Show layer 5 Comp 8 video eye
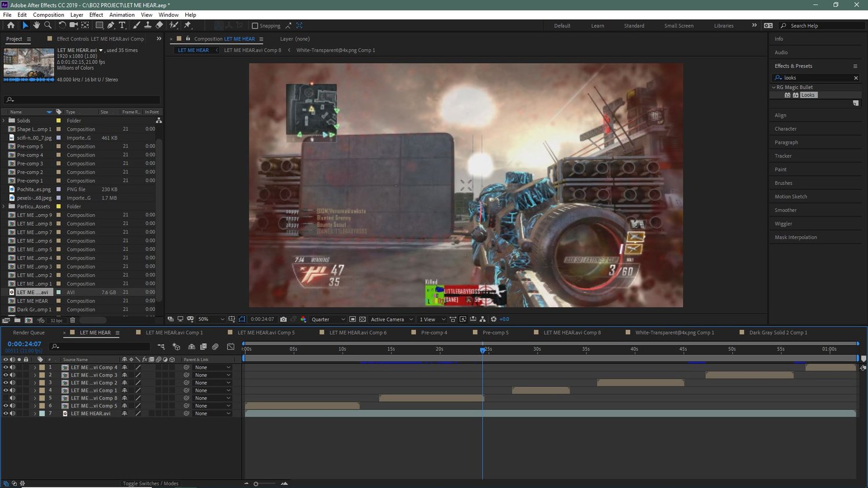This screenshot has height=488, width=868. pos(6,398)
